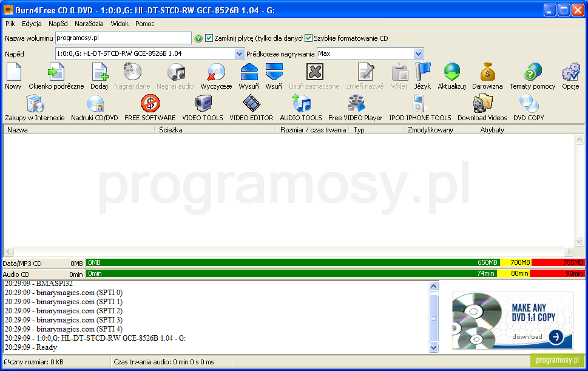Open AUDIO TOOLS

click(301, 108)
